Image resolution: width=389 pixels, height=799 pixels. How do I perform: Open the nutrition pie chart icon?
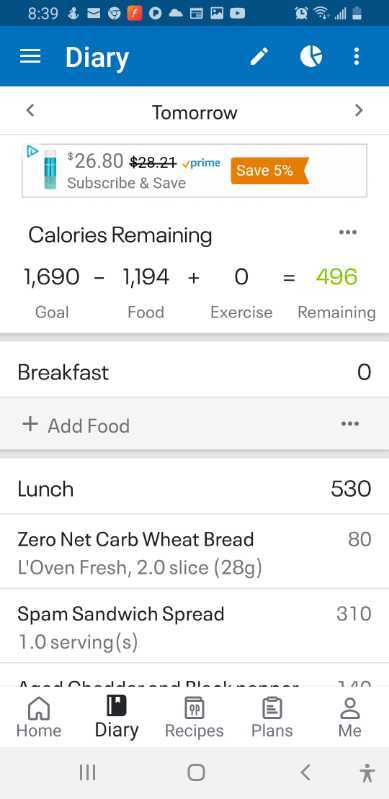(311, 56)
